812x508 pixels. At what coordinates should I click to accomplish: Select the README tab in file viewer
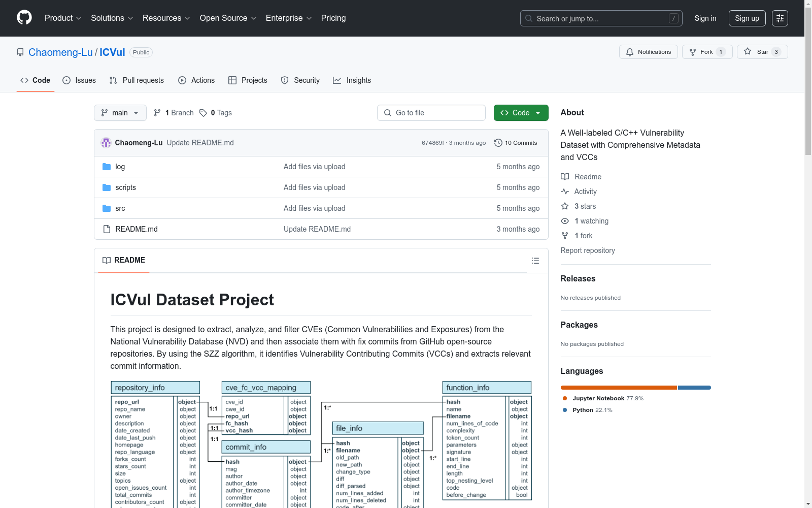coord(124,260)
